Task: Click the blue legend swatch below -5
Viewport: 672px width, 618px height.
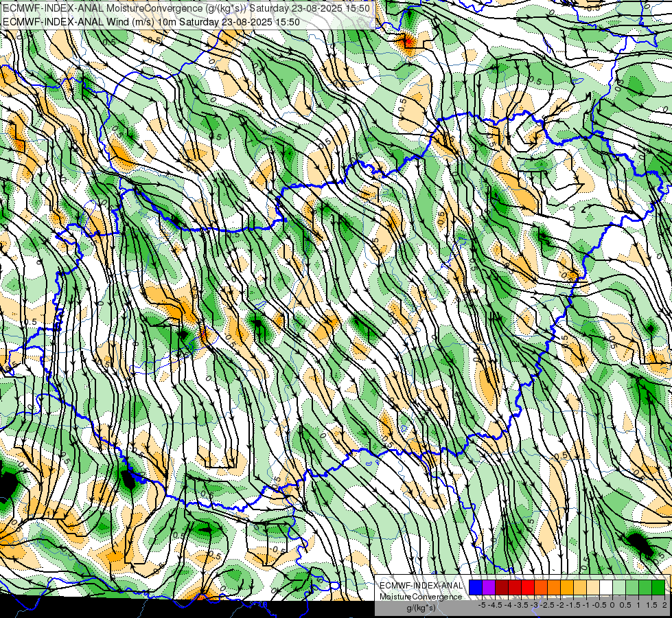Action: point(475,587)
